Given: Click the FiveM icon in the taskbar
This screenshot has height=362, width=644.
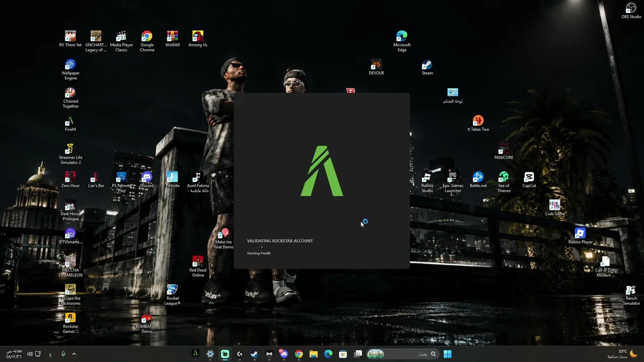Looking at the screenshot, I should [x=195, y=354].
